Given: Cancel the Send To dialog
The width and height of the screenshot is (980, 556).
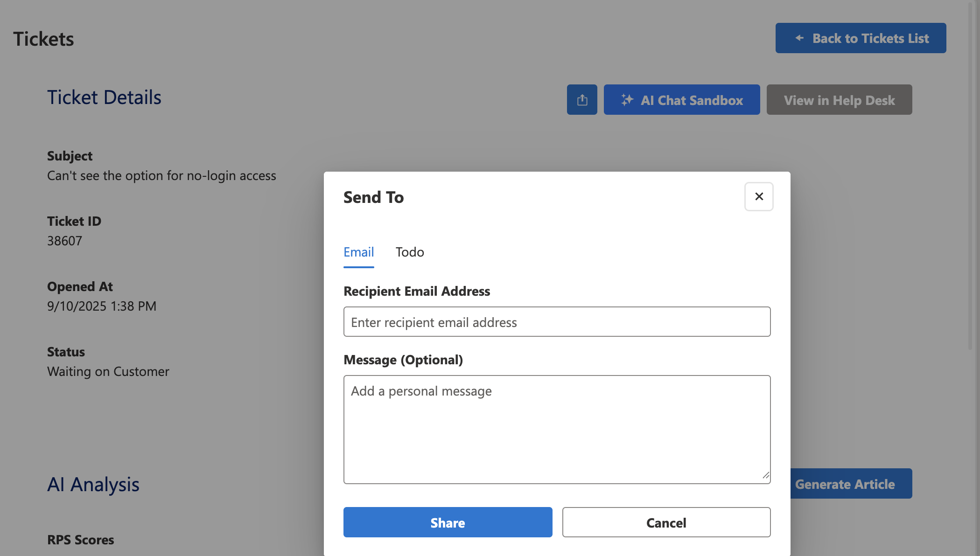Looking at the screenshot, I should (x=666, y=522).
